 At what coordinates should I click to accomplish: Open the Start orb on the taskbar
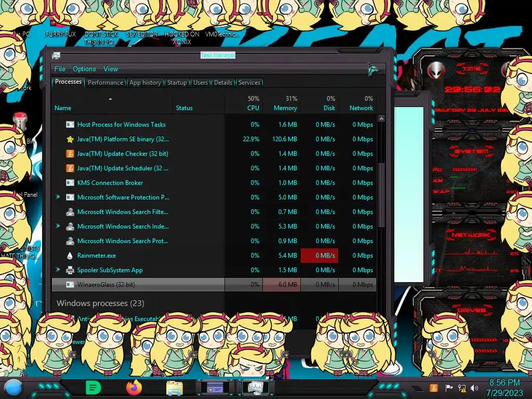click(x=14, y=388)
